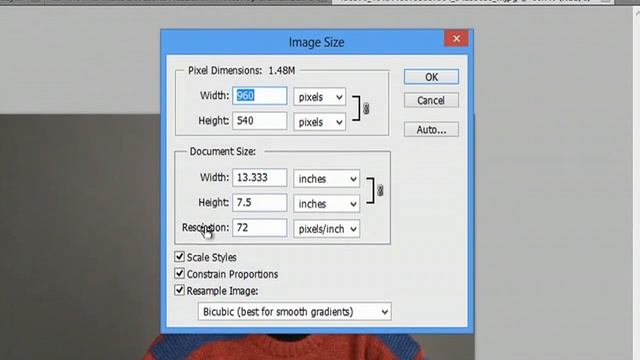Toggle the Scale Styles checkbox
640x360 pixels.
tap(179, 257)
